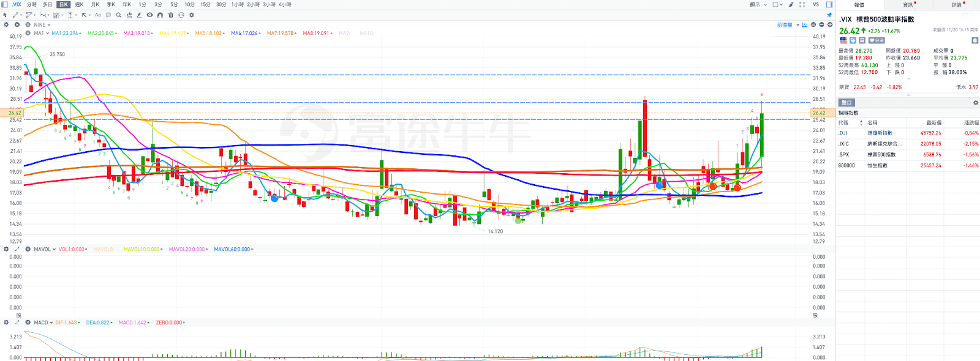Open the 前復權 adjustment dropdown

[x=788, y=25]
